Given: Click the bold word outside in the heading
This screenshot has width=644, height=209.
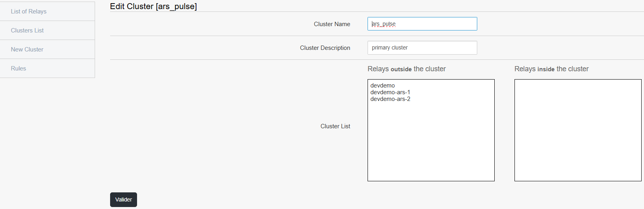Looking at the screenshot, I should coord(401,69).
